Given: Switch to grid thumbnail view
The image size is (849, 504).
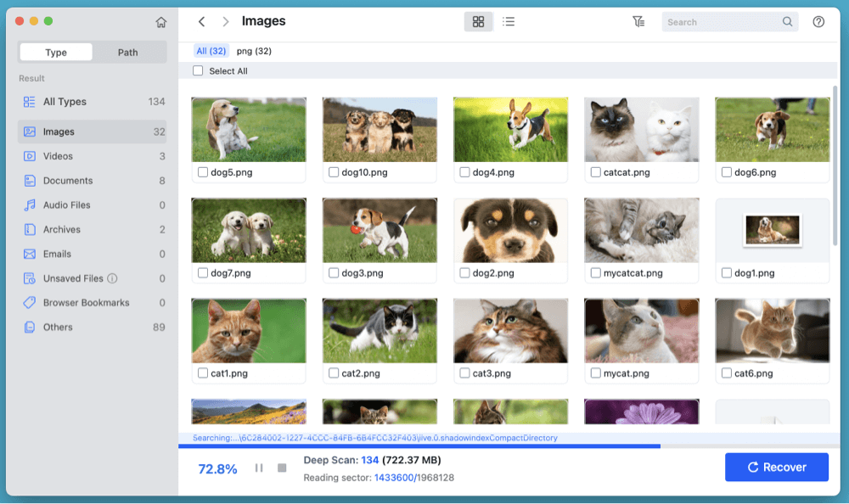Looking at the screenshot, I should pos(478,22).
